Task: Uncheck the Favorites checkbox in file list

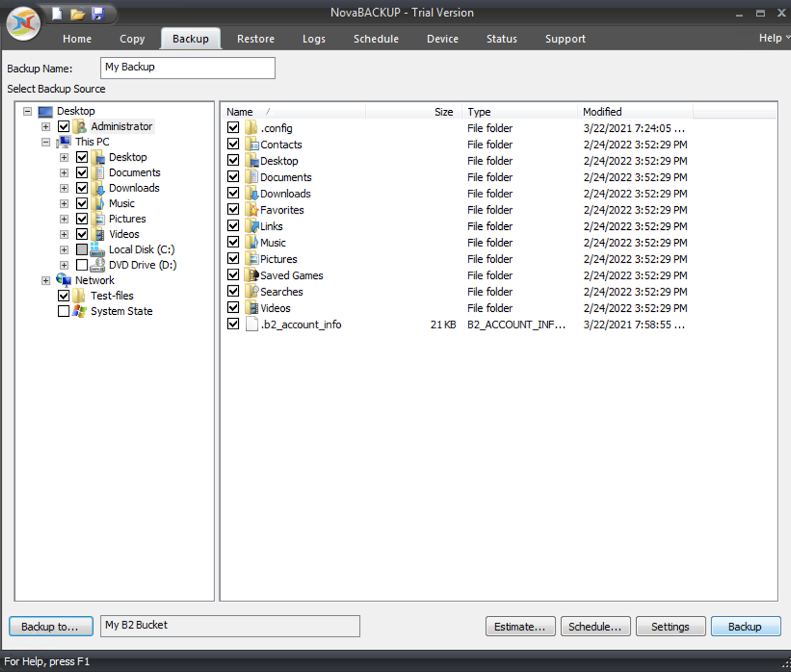Action: pos(233,210)
